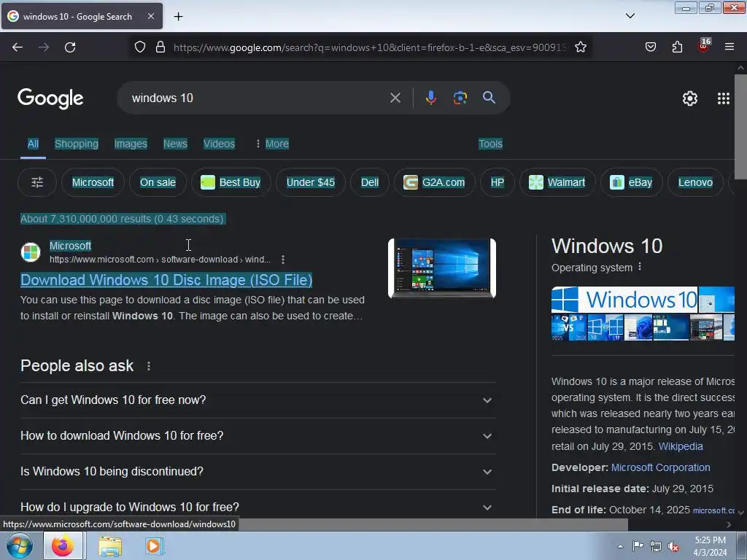
Task: Open the More search categories menu
Action: (x=273, y=144)
